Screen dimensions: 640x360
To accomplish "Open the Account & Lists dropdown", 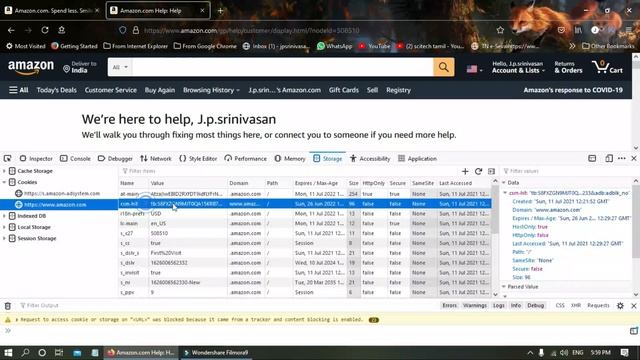I will [518, 67].
